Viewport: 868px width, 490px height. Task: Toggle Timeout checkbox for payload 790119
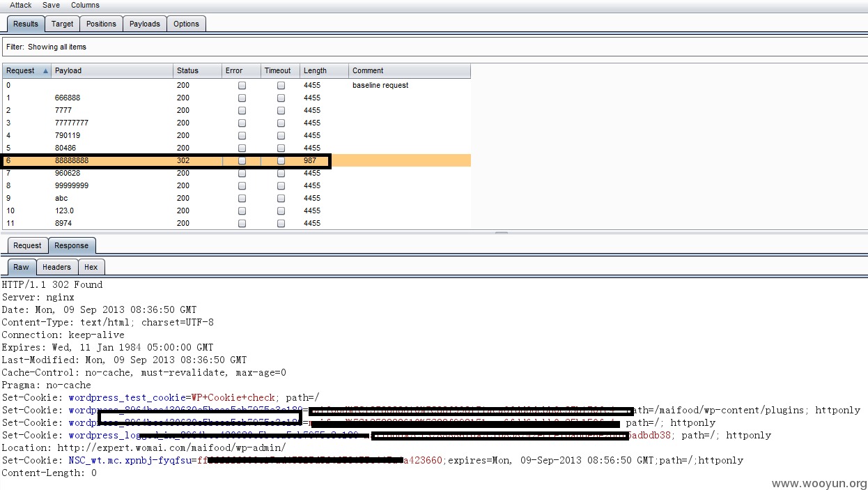point(281,135)
